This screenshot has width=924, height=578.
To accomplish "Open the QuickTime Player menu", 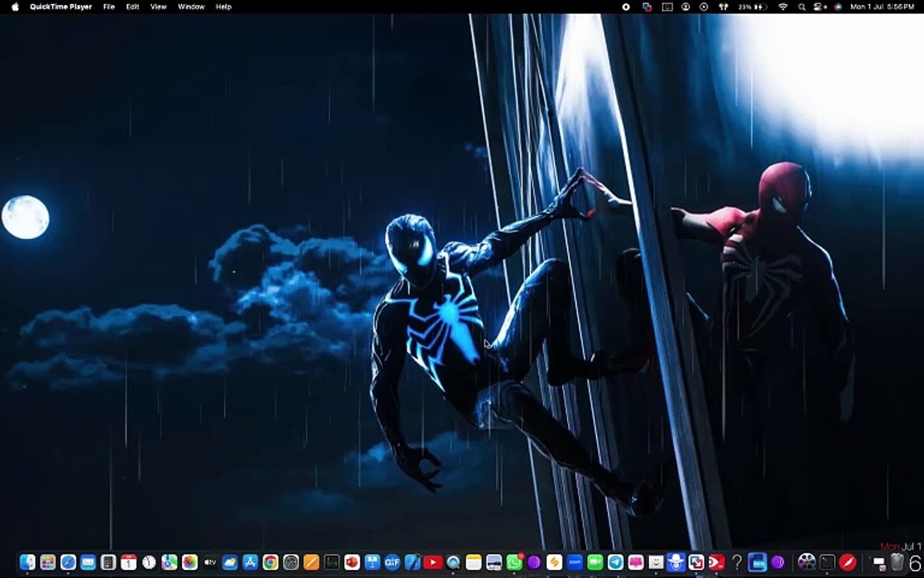I will point(61,7).
